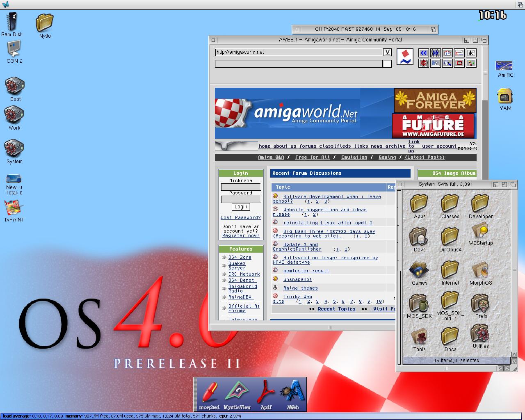
Task: Open the Apps drawer in System window
Action: [419, 206]
